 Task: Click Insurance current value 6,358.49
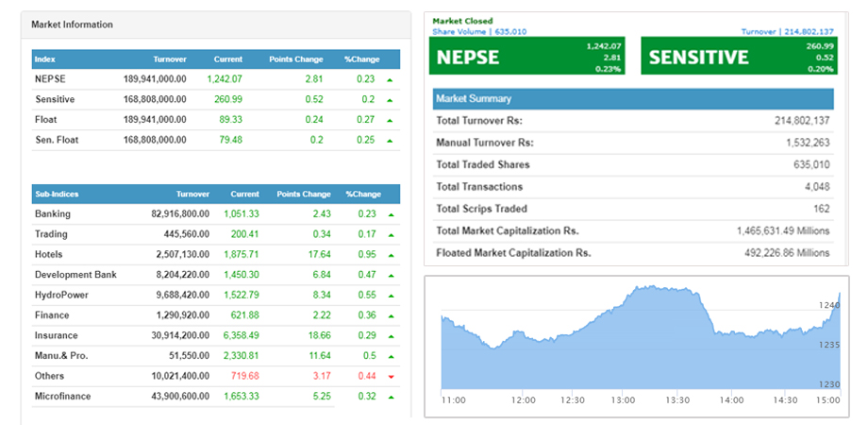[x=241, y=336]
